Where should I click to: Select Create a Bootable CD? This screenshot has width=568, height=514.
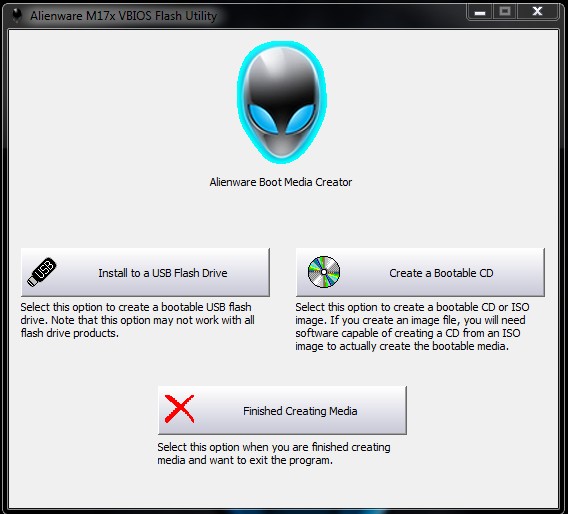(x=420, y=272)
